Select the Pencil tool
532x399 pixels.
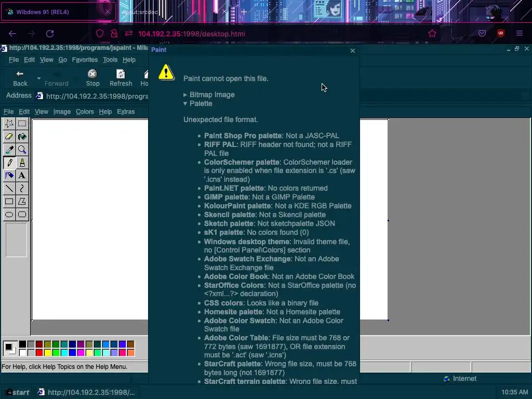[x=9, y=163]
